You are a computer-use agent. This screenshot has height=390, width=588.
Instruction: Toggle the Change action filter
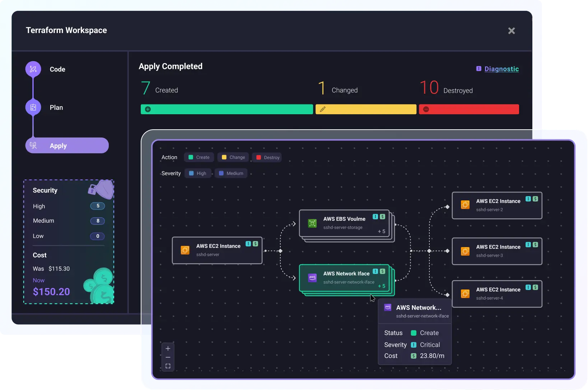click(233, 157)
